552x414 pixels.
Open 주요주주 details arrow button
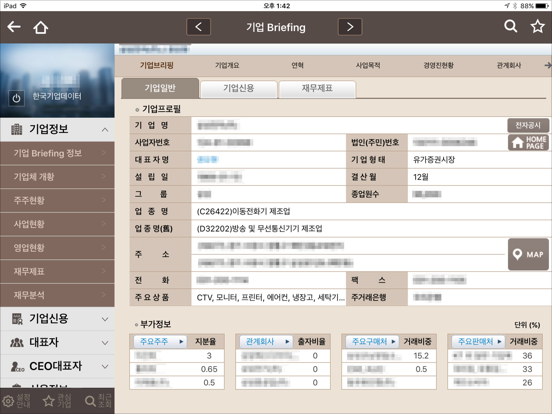point(160,341)
